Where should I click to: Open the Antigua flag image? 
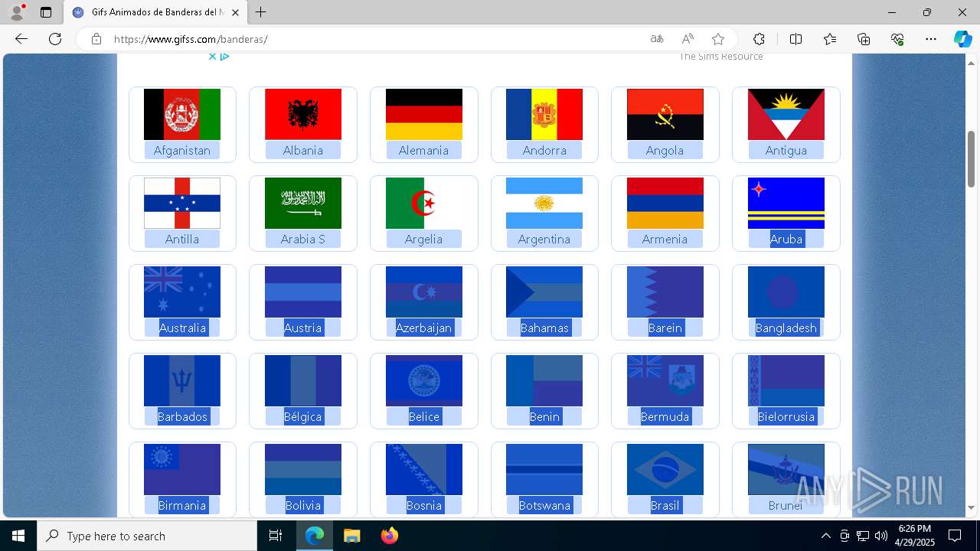[x=786, y=114]
